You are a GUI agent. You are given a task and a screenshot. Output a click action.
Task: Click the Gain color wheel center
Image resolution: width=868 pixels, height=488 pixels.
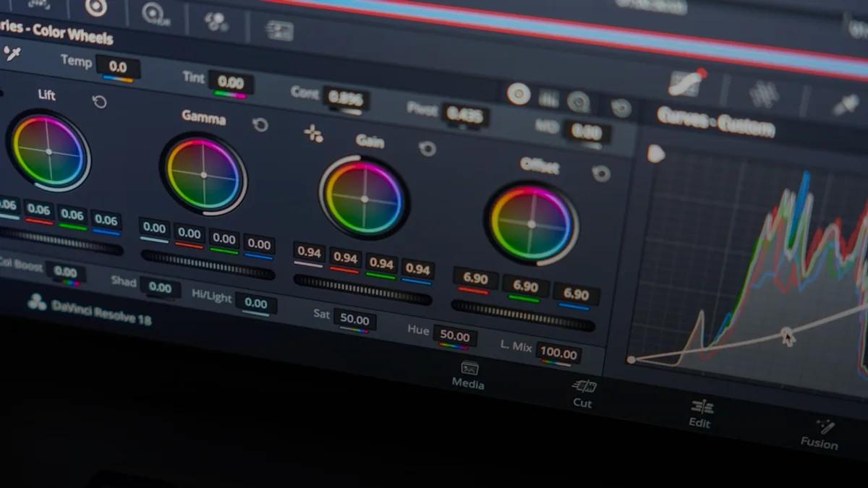tap(364, 198)
